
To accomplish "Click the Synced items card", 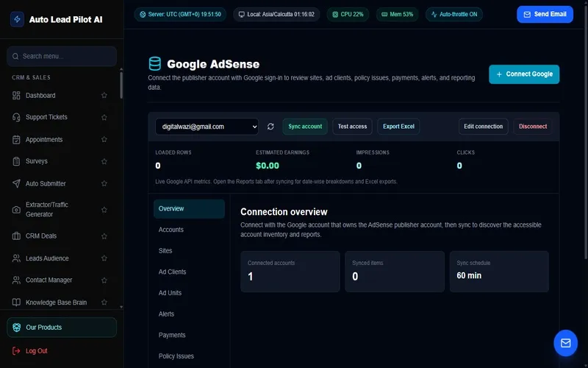I will tap(395, 272).
